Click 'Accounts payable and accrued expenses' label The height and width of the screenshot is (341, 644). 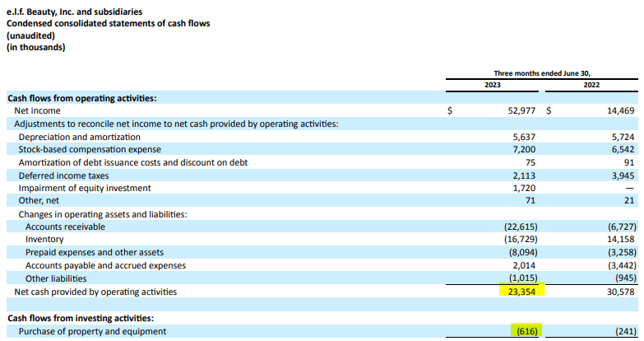tap(105, 265)
